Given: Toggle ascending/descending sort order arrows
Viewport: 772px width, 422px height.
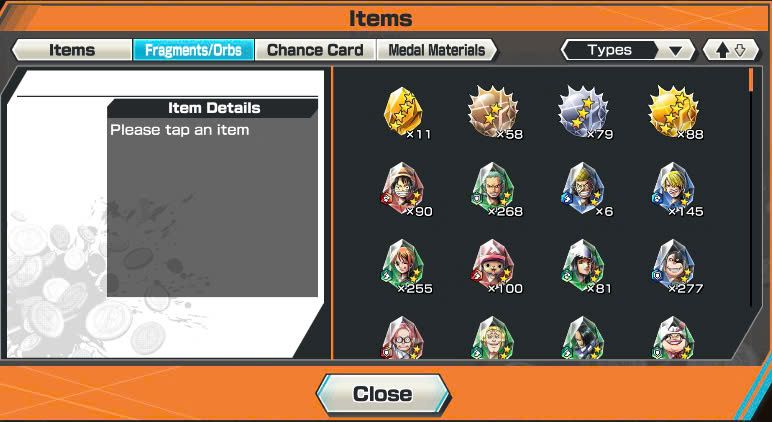Looking at the screenshot, I should 731,50.
